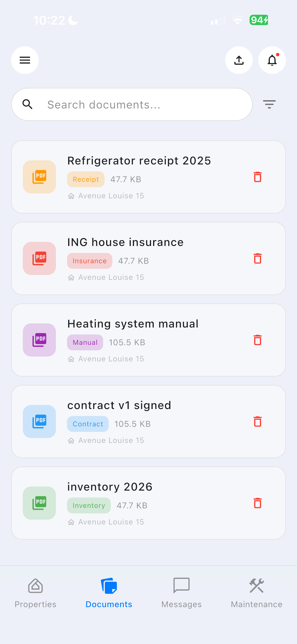Viewport: 297px width, 644px height.
Task: Delete ING house insurance document
Action: [257, 258]
